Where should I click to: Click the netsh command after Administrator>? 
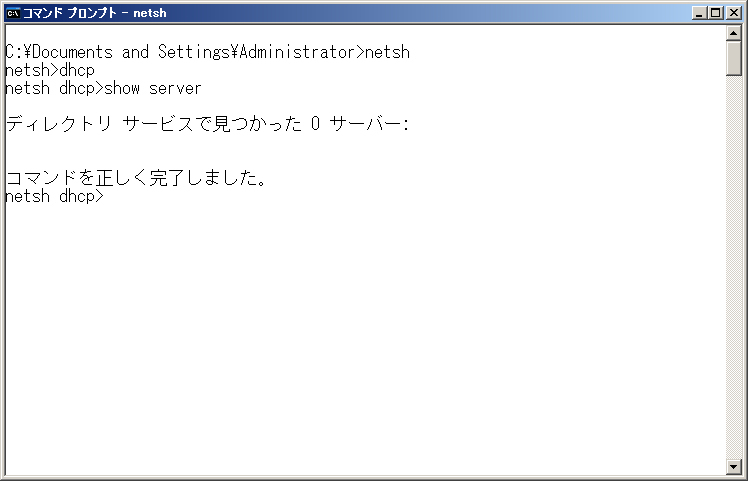tap(387, 52)
